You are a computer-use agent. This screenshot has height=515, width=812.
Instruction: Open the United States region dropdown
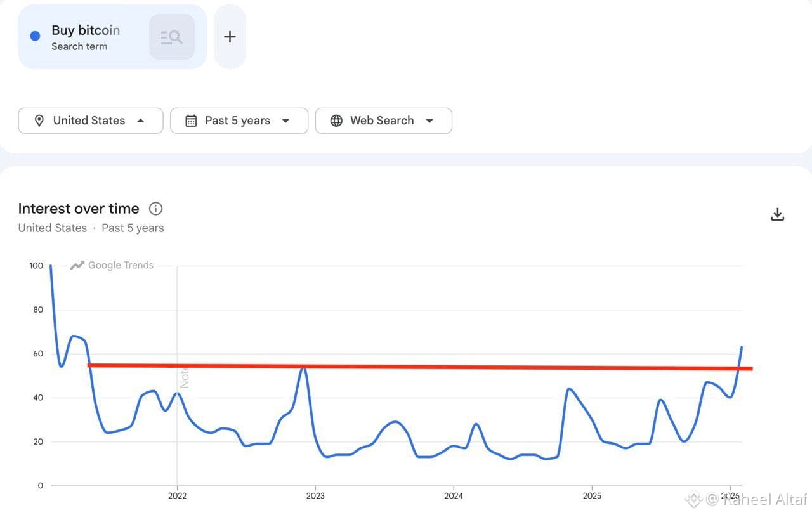coord(91,121)
